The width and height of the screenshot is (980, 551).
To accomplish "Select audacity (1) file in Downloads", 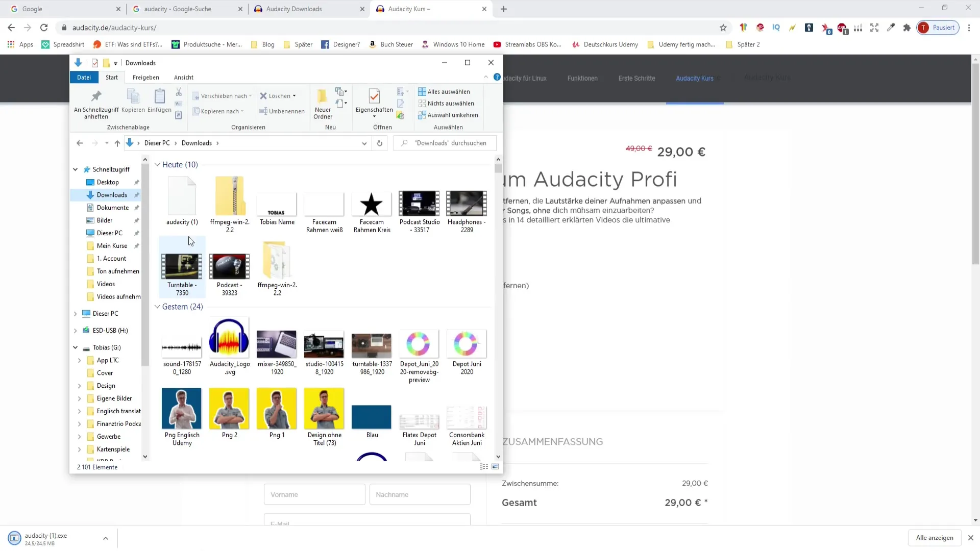I will pos(182,201).
